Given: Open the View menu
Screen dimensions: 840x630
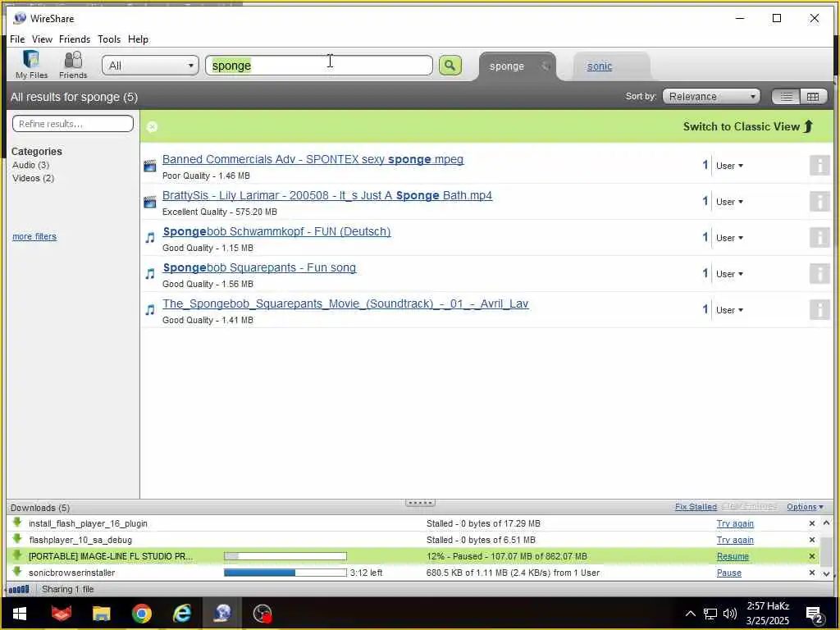Looking at the screenshot, I should point(42,39).
